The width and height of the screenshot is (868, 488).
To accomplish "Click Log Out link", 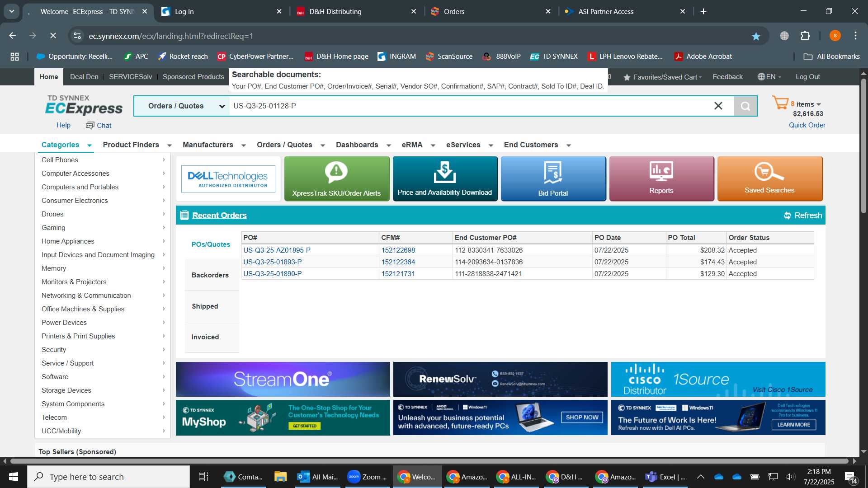I will click(808, 77).
